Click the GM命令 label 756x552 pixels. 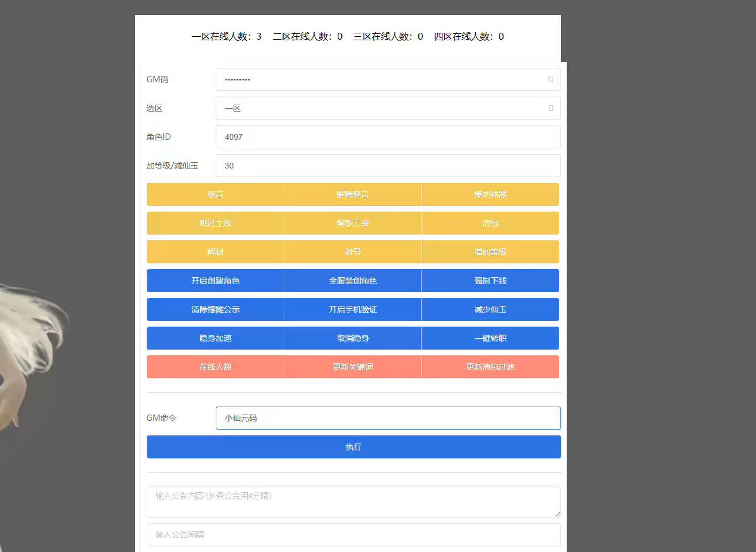[161, 418]
